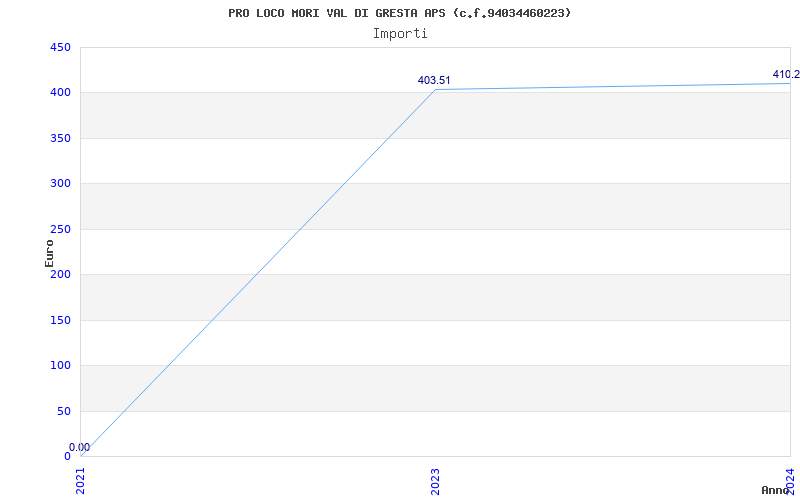Click the Importi subtitle
This screenshot has height=500, width=800.
399,34
